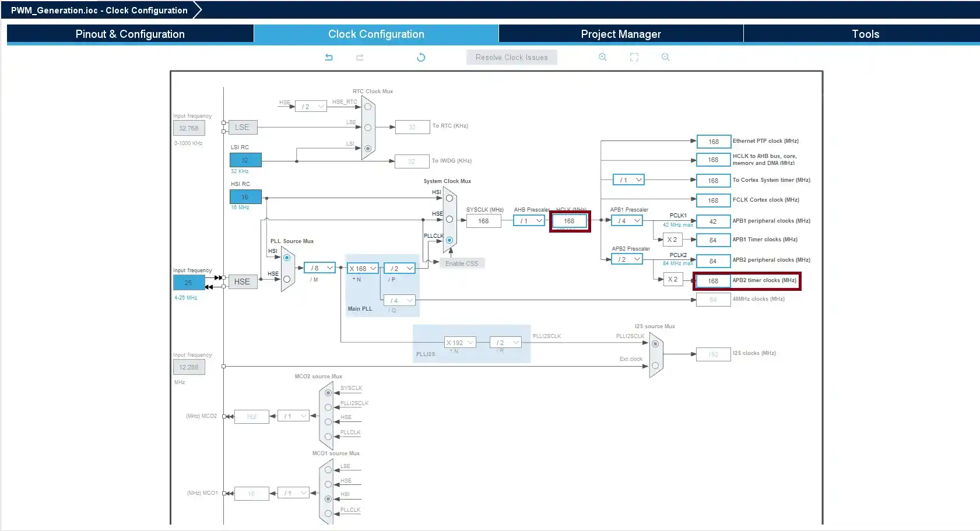Switch to the Clock Configuration tab
Screen dimensions: 980x531
click(376, 34)
